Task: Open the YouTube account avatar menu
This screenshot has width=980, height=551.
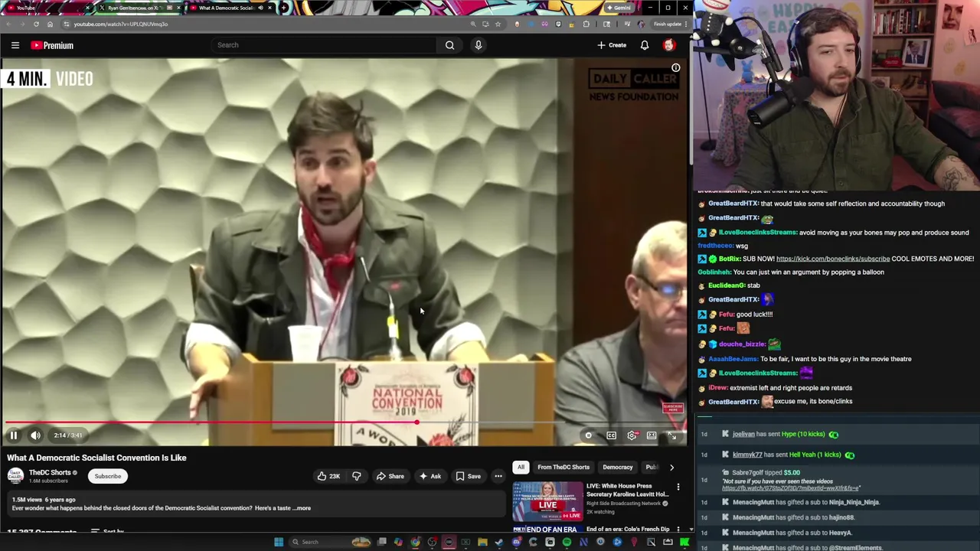Action: [669, 45]
